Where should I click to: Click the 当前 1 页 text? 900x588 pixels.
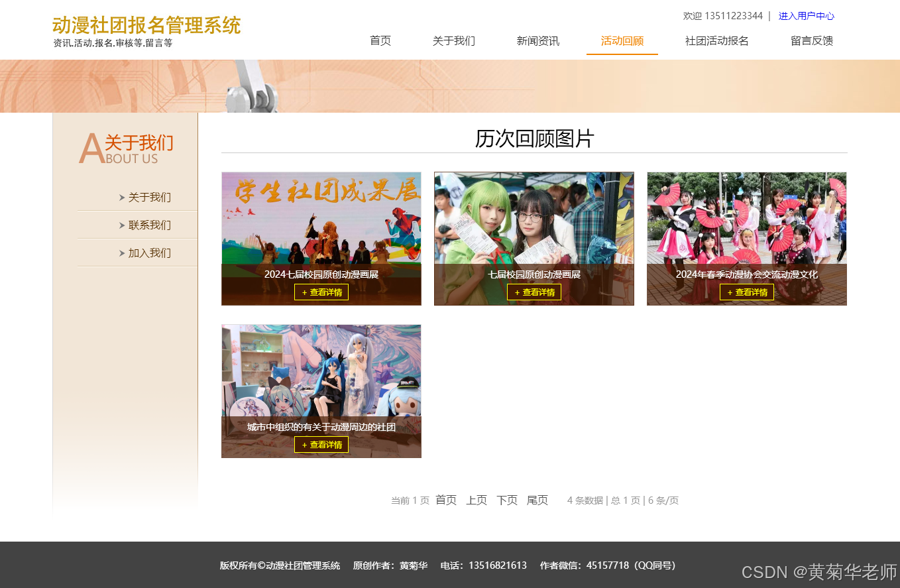coord(410,500)
